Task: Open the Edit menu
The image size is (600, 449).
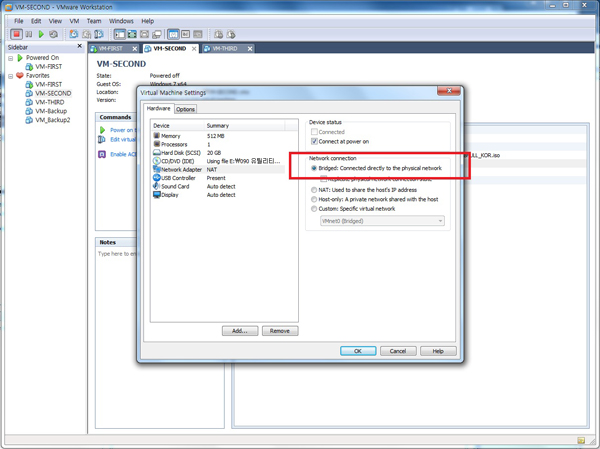Action: click(36, 21)
